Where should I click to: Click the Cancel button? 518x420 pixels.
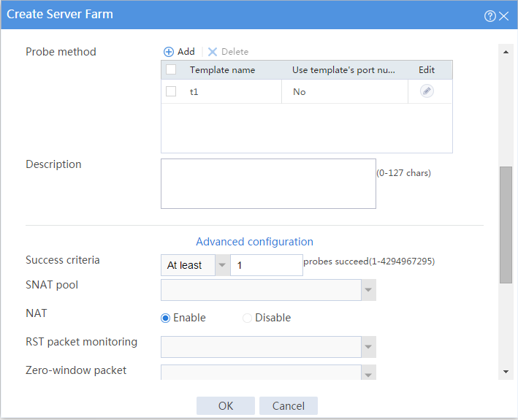[289, 406]
